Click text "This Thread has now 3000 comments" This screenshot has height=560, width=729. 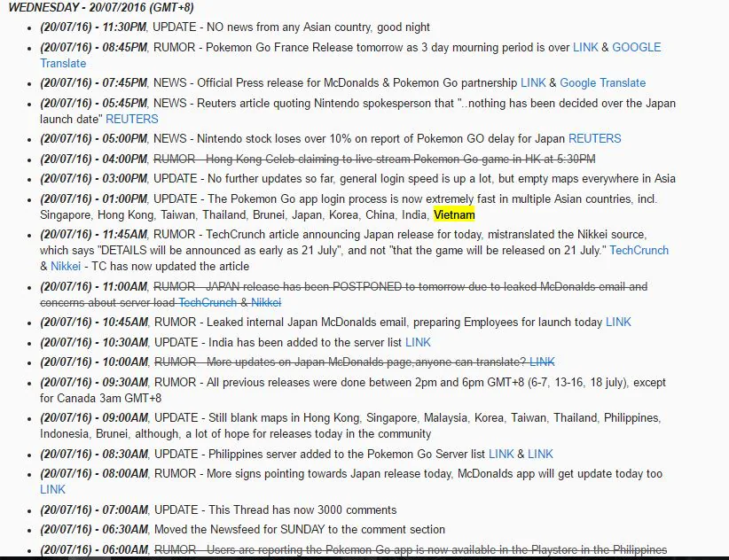coord(302,509)
